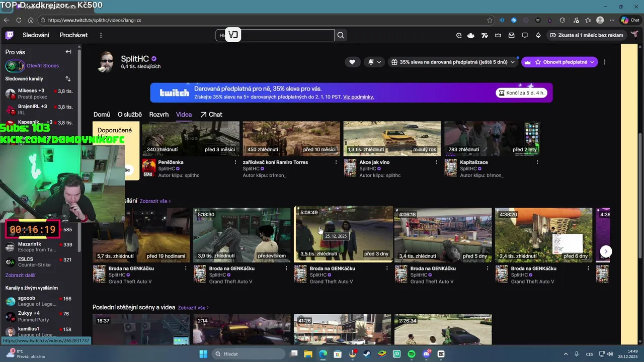Open the user avatar menu in Twitch
This screenshot has height=362, width=644.
[635, 35]
